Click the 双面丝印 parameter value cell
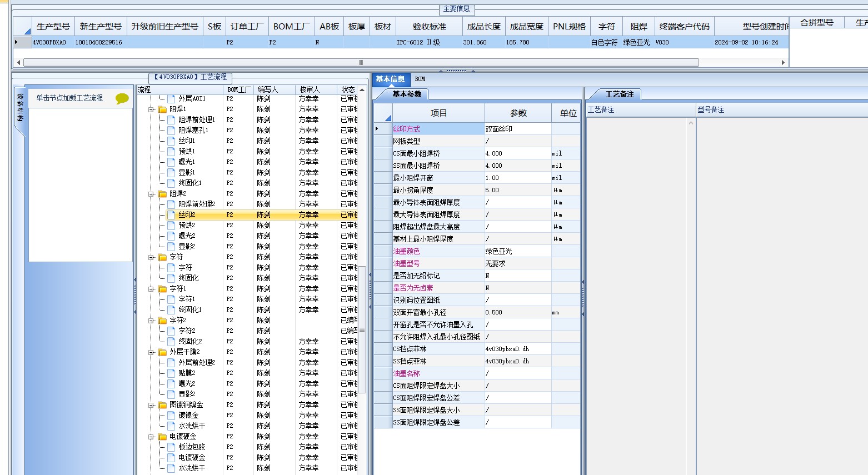 pos(518,129)
